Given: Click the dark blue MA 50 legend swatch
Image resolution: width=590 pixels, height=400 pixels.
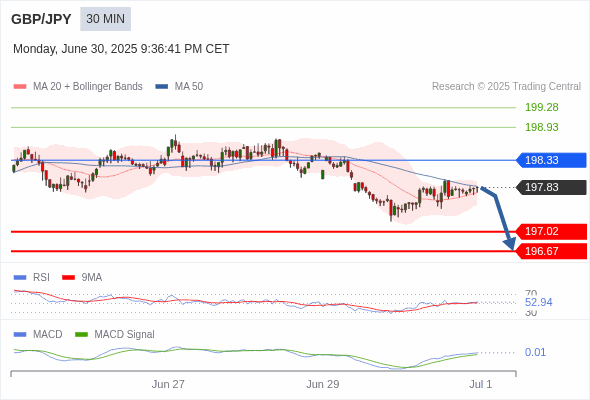Looking at the screenshot, I should (x=162, y=87).
